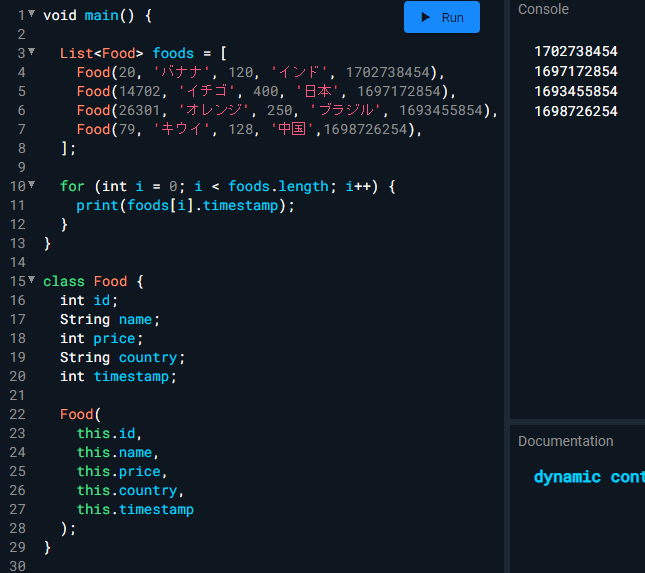This screenshot has height=573, width=645.
Task: Run the Dart code
Action: point(441,17)
